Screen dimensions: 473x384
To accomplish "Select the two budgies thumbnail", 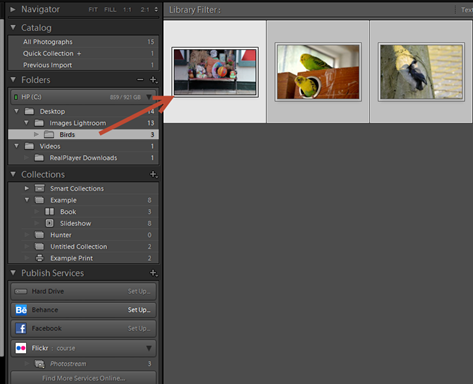I will pyautogui.click(x=318, y=72).
